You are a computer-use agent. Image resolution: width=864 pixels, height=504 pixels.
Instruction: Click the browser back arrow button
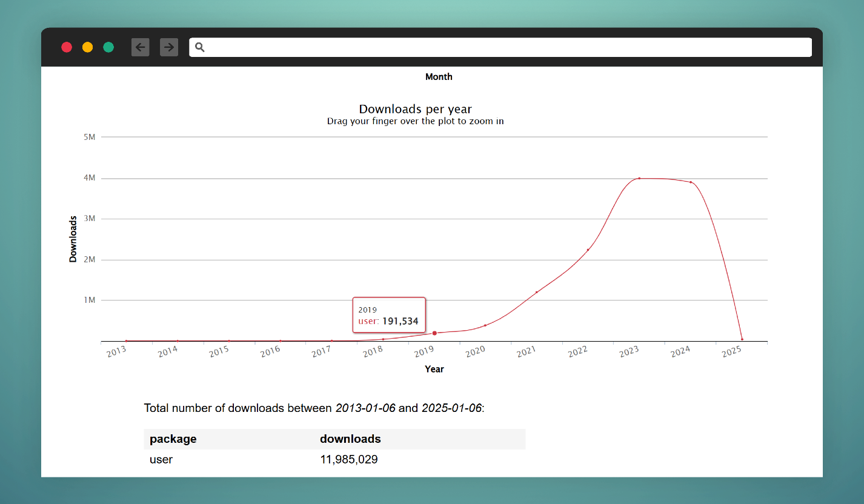coord(140,47)
